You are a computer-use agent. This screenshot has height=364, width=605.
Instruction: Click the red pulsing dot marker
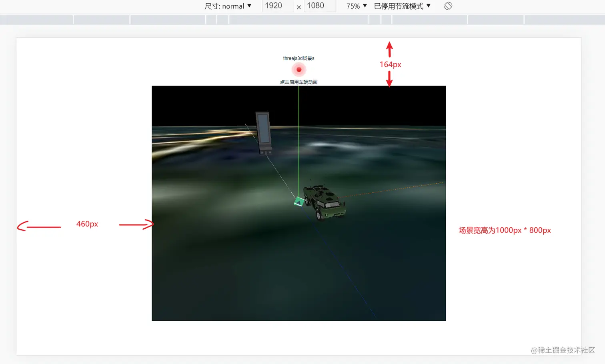299,70
